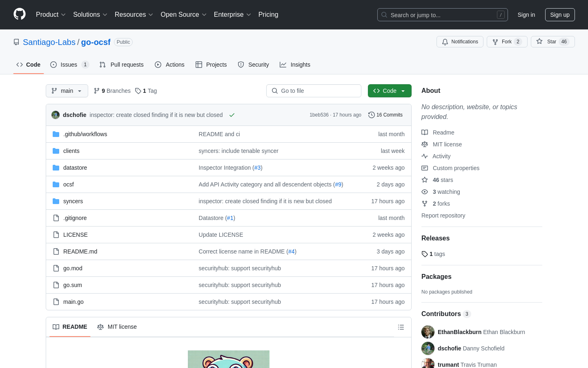Open the "Update LICENSE" commit message
Viewport: 588px width, 368px height.
(x=221, y=235)
